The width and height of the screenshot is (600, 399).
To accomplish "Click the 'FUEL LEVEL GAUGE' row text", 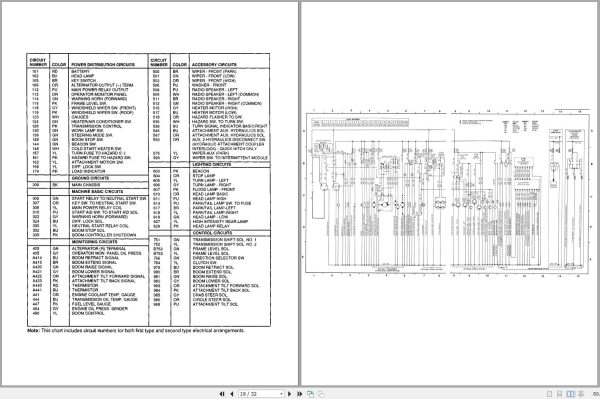I will click(91, 304).
